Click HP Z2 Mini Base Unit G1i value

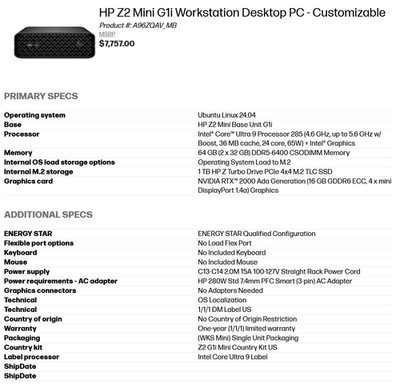click(x=235, y=125)
